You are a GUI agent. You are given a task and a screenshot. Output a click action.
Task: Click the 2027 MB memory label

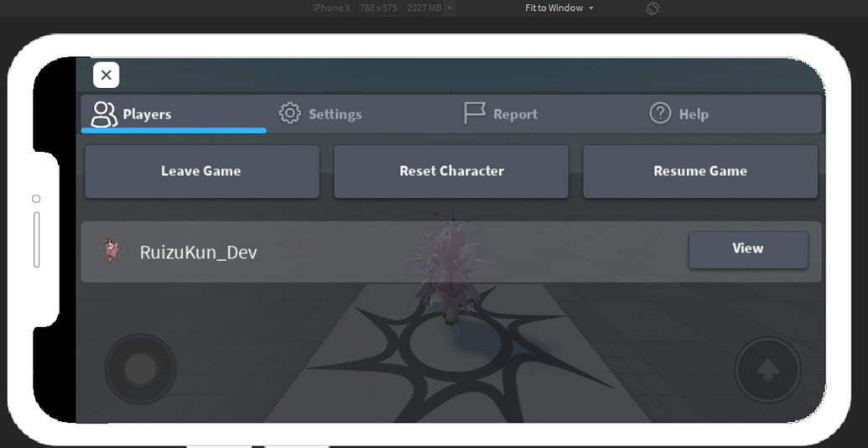[x=424, y=8]
